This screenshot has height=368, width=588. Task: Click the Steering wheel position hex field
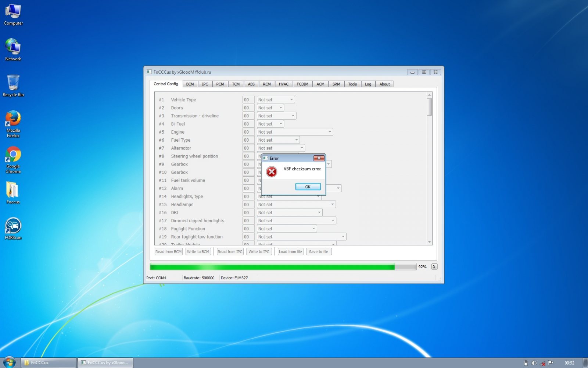pos(248,156)
